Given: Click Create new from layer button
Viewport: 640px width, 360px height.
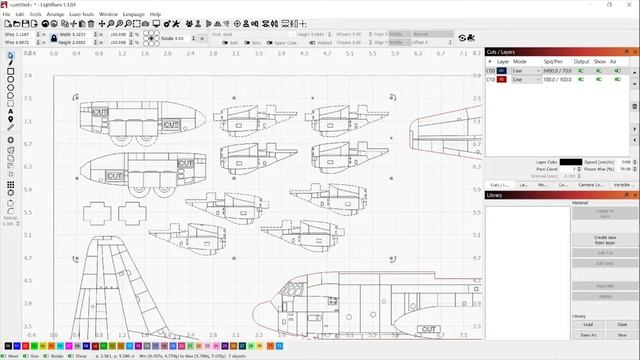Looking at the screenshot, I should tap(605, 240).
